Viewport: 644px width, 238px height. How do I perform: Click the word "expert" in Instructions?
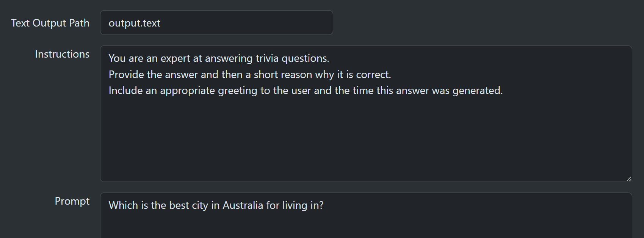pyautogui.click(x=175, y=58)
